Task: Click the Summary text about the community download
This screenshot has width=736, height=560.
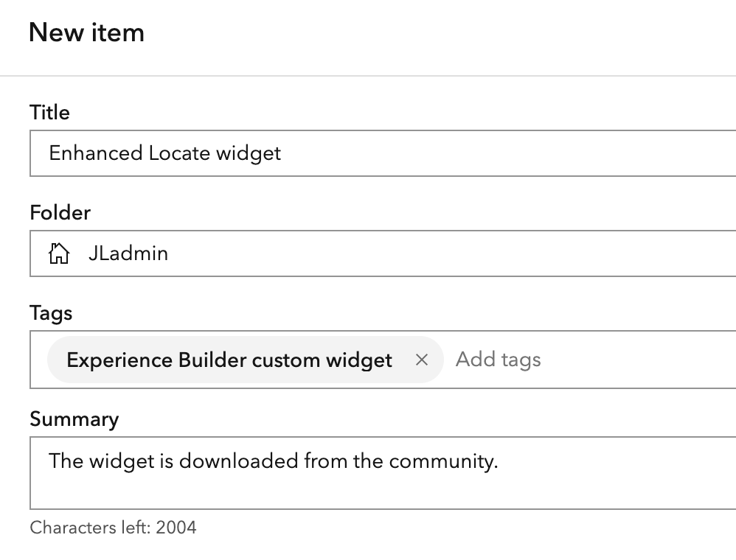Action: pos(273,461)
